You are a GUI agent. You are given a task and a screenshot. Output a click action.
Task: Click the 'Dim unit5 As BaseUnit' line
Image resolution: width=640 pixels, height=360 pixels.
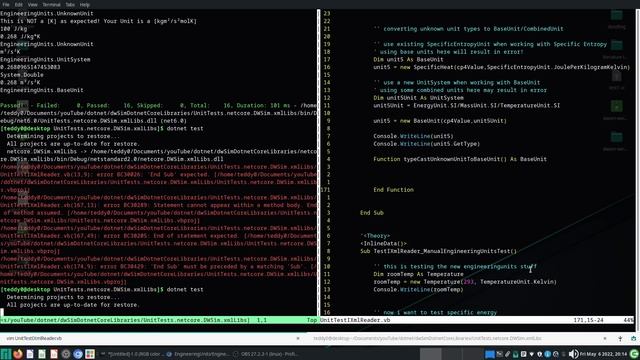point(408,60)
